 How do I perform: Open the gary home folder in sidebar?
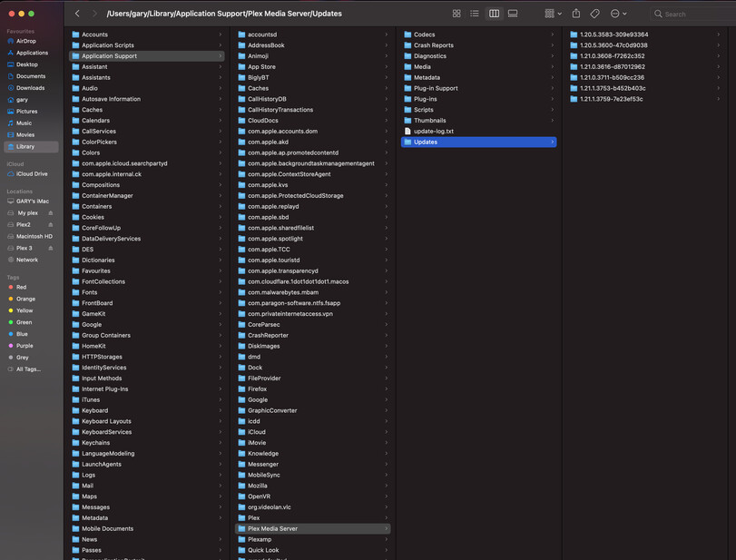pos(31,100)
